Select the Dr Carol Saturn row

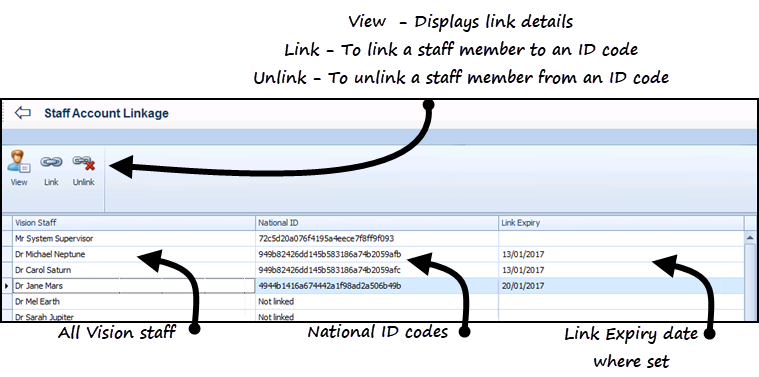pos(378,270)
